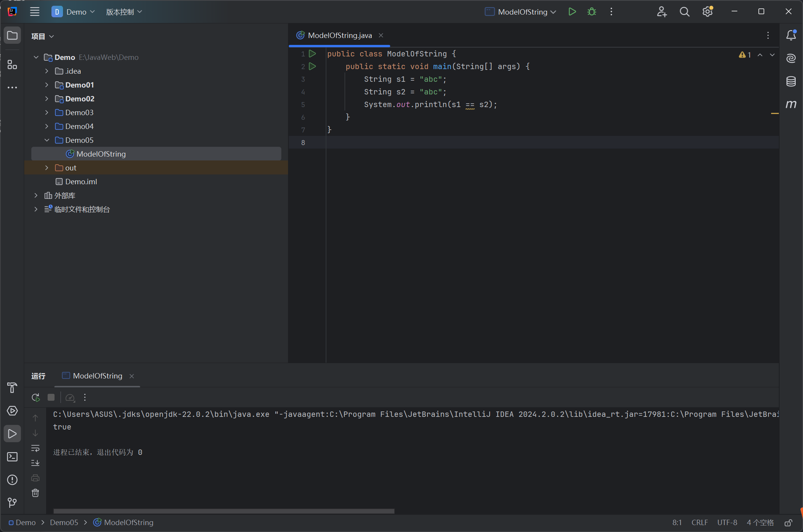Viewport: 803px width, 532px height.
Task: Collapse the Demo05 folder
Action: click(x=47, y=140)
